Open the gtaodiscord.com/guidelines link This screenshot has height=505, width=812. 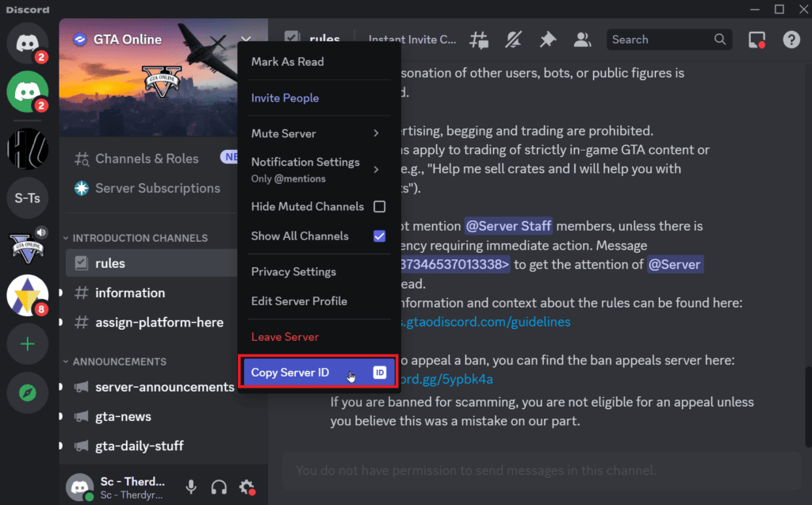coord(486,322)
